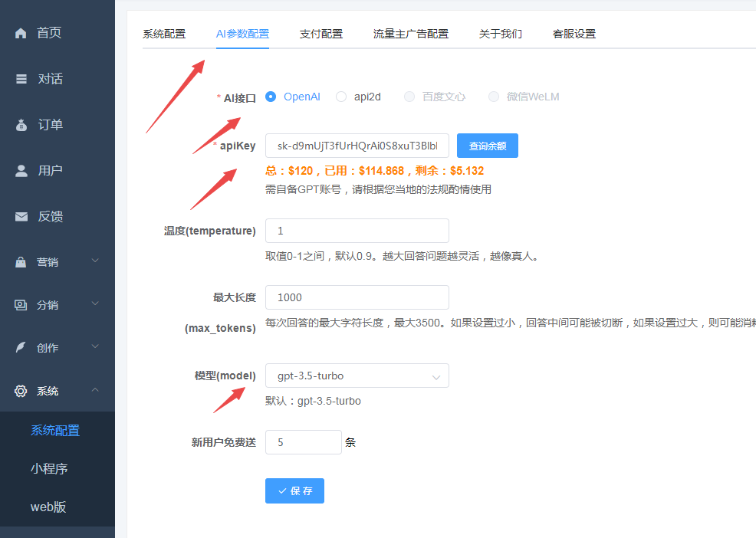
Task: Click the 保存 save button
Action: click(294, 491)
